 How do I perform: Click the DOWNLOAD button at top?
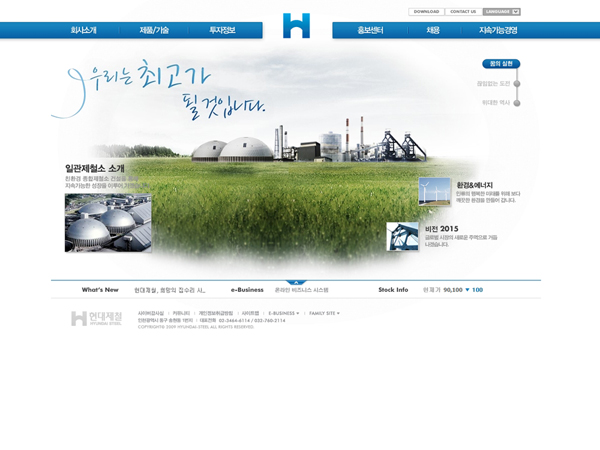tap(426, 12)
